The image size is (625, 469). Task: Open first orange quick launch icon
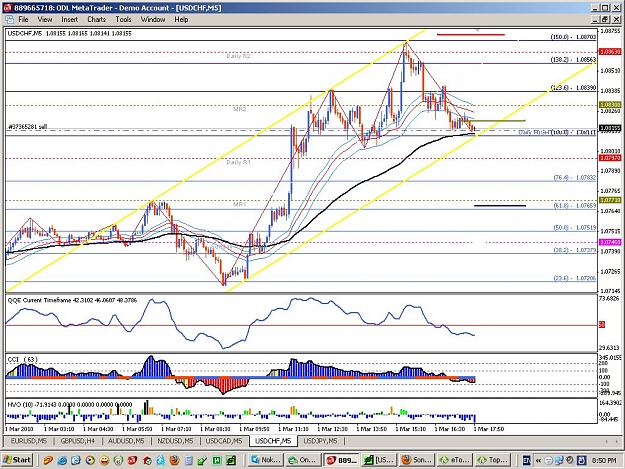pyautogui.click(x=48, y=461)
